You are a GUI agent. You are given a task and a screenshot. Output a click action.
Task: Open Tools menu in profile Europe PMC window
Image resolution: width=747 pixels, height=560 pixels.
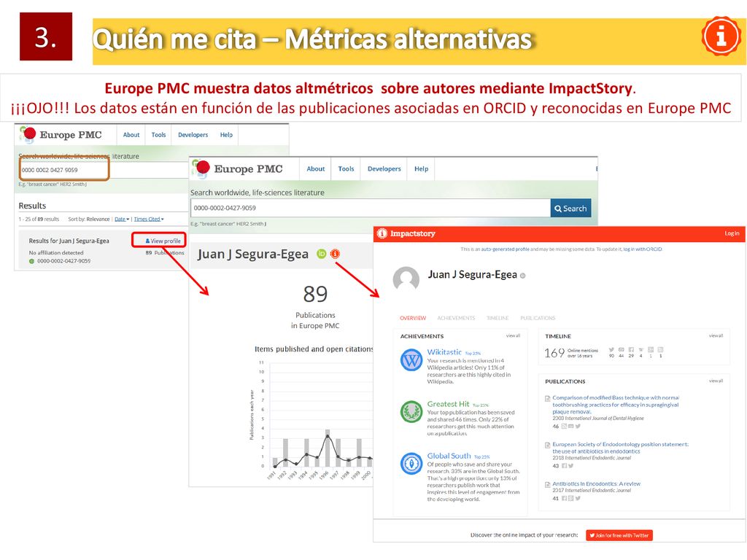point(347,168)
